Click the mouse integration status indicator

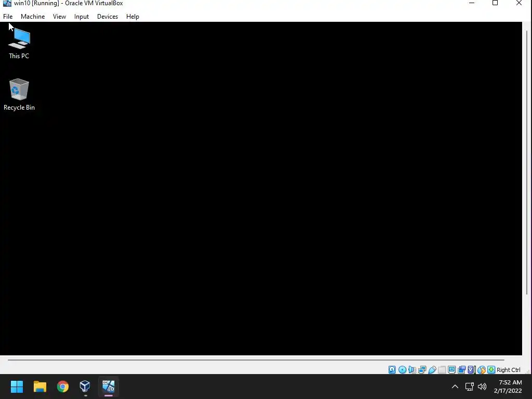(482, 370)
